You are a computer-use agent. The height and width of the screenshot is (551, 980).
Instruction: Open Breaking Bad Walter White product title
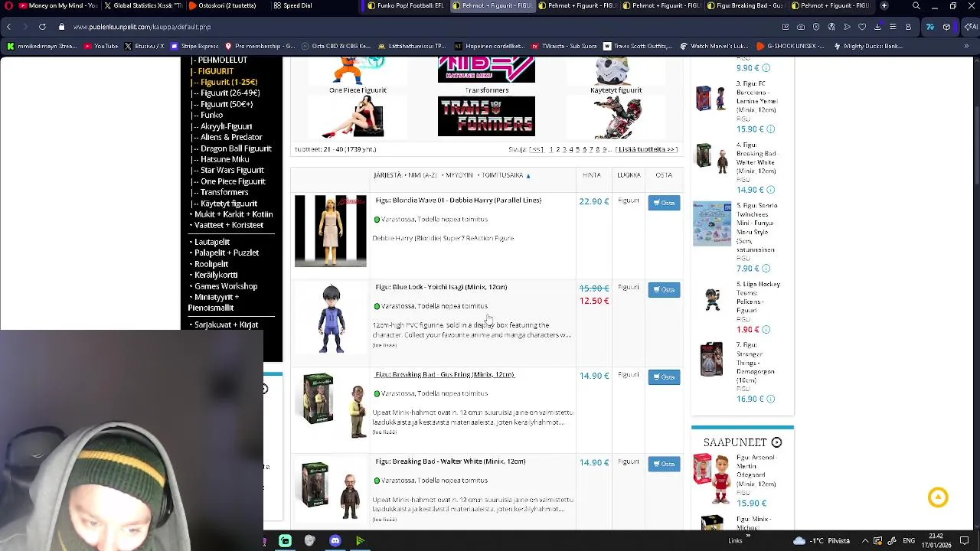(x=450, y=461)
